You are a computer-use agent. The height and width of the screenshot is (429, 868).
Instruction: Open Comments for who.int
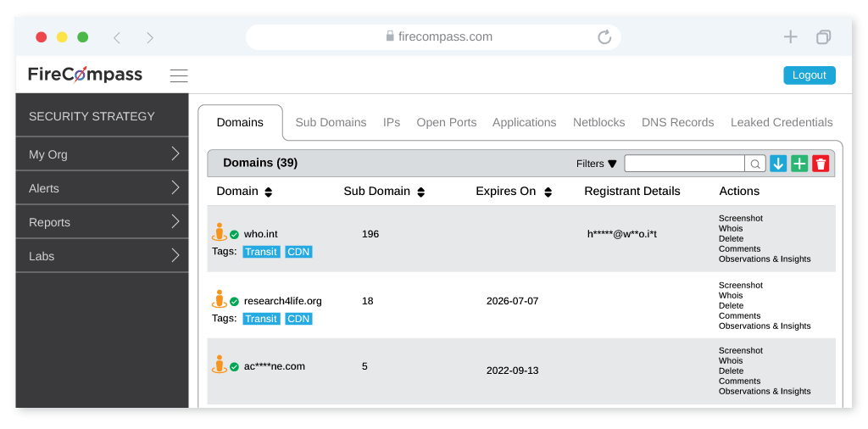pos(739,248)
